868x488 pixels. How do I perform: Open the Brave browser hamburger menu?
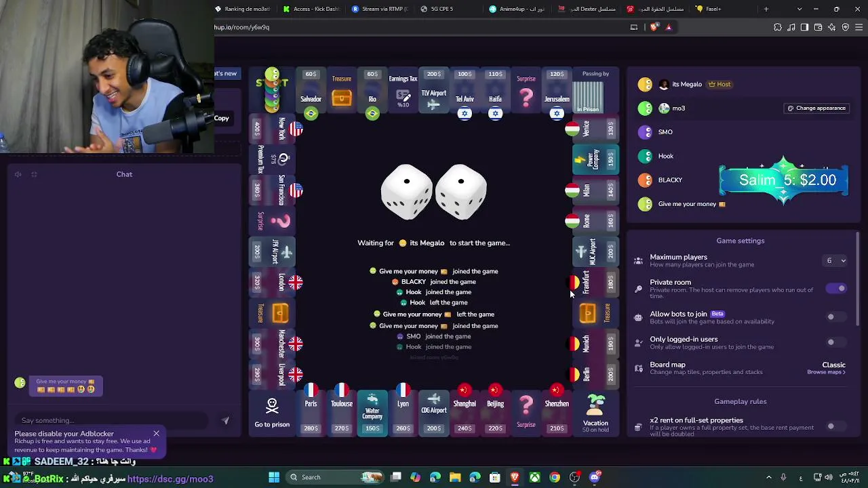859,27
